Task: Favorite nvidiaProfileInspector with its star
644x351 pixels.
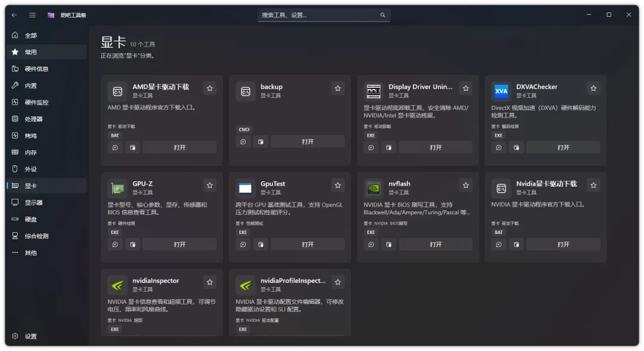Action: (x=338, y=282)
